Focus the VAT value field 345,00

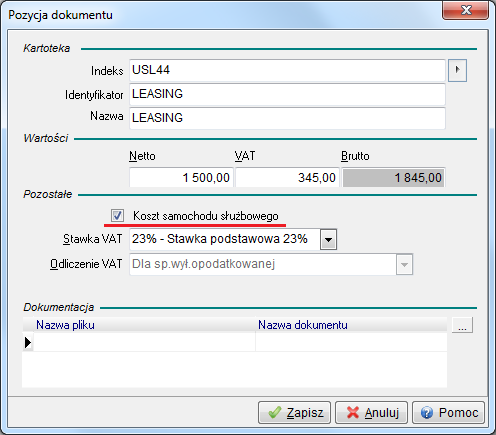(288, 177)
